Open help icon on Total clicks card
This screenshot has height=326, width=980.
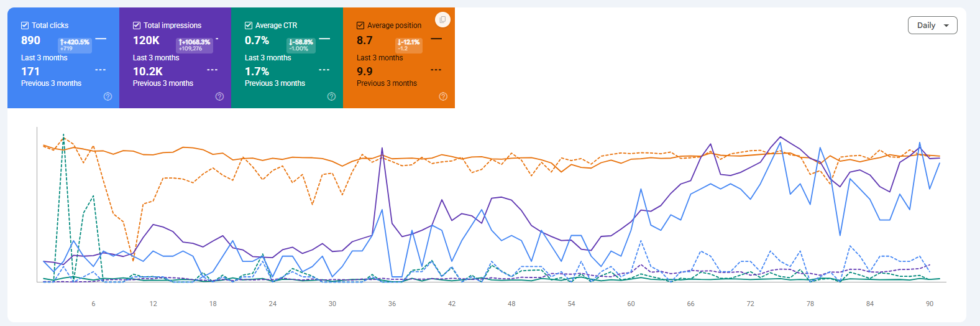(x=108, y=96)
